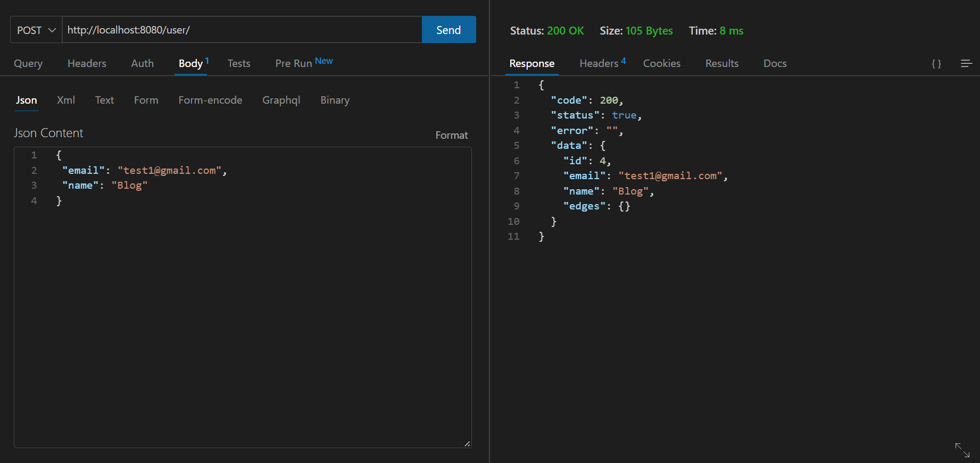Send the request with Send button
This screenshot has width=980, height=463.
(x=449, y=30)
